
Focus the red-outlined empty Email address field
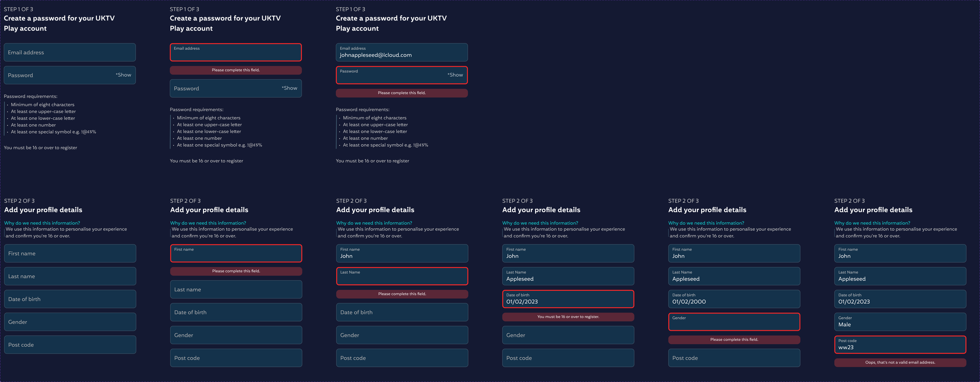point(236,52)
